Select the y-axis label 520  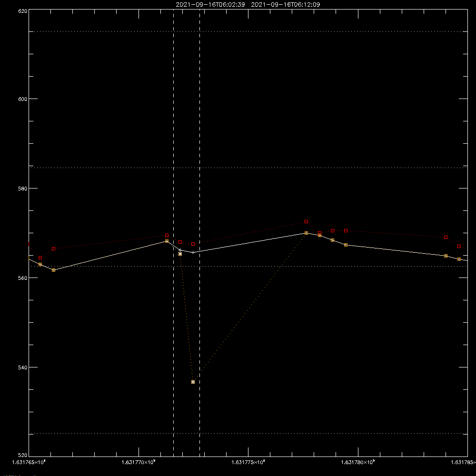23,455
